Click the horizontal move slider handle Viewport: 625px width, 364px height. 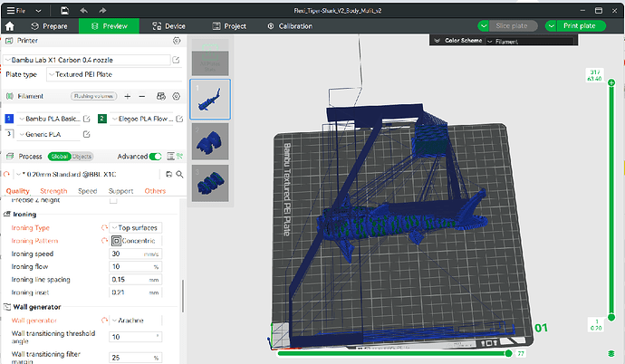point(508,353)
